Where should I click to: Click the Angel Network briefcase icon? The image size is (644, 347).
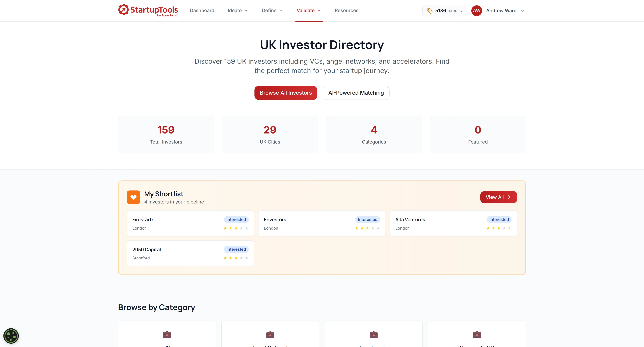tap(270, 334)
